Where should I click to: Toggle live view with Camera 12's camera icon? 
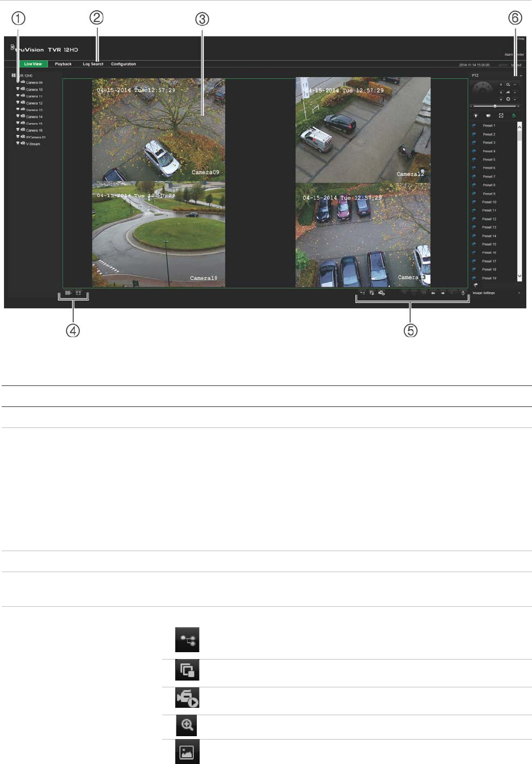tap(23, 103)
